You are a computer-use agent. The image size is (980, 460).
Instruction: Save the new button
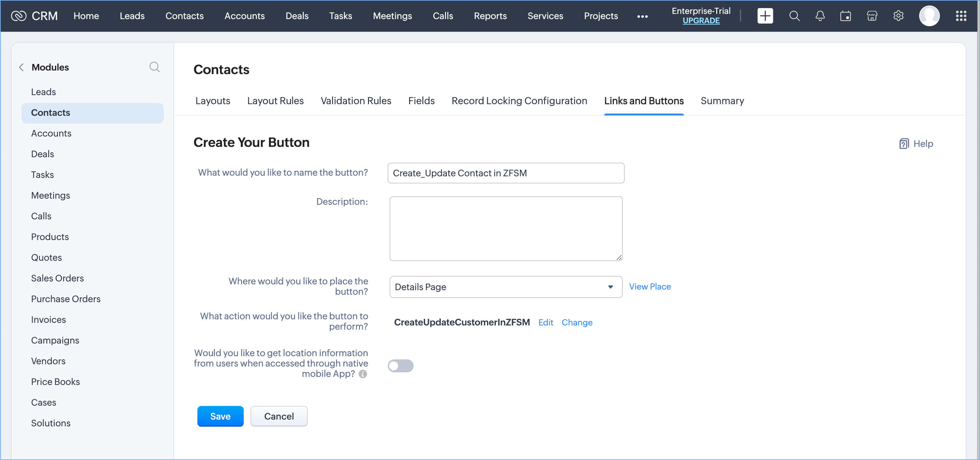[220, 416]
